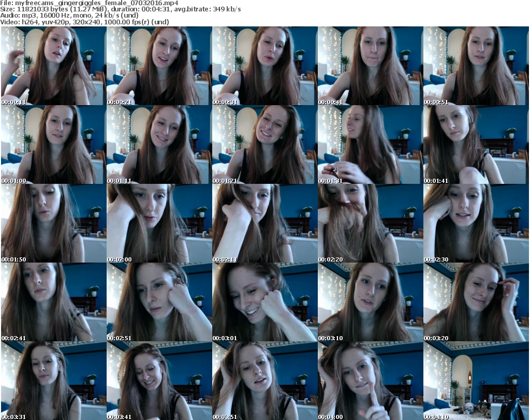Select the thumbnail at 00:01:31
530x420 pixels.
tap(370, 144)
